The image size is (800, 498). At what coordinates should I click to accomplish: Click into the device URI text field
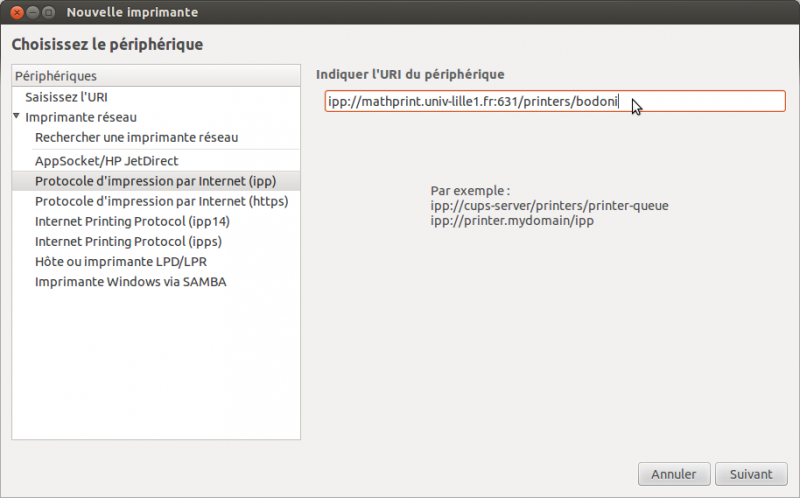[555, 101]
